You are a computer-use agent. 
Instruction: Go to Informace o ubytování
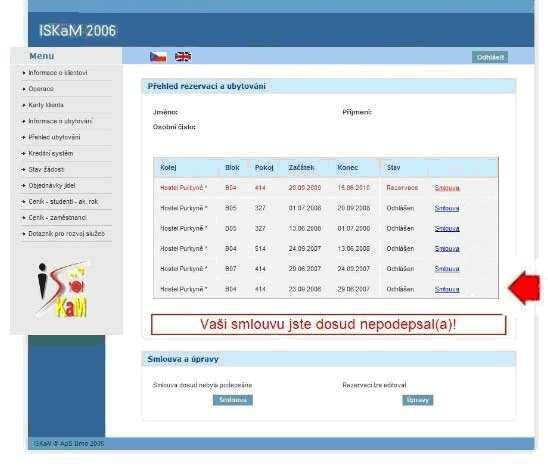click(60, 121)
